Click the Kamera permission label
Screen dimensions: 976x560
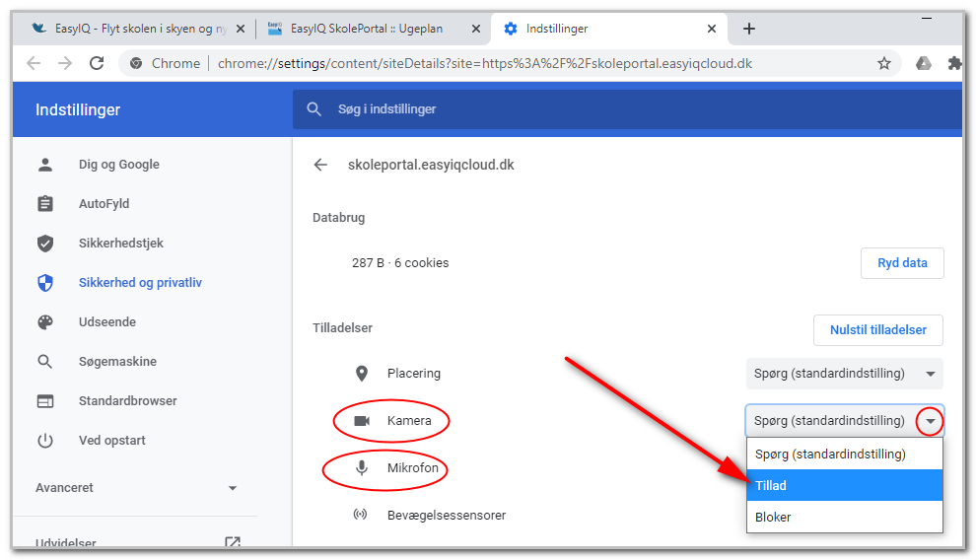point(409,421)
